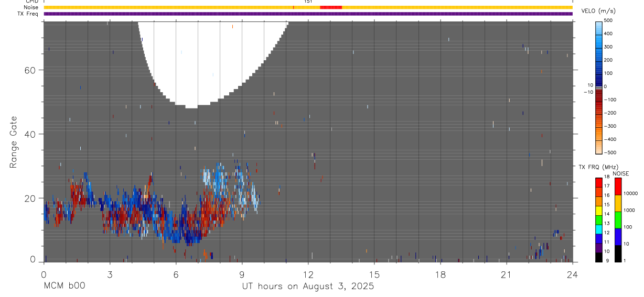The image size is (644, 297).
Task: Click the 1000 label in NOISE legend
Action: tap(629, 210)
